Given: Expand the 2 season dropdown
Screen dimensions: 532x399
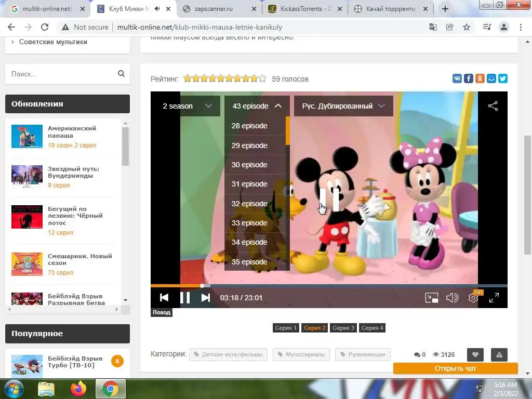Looking at the screenshot, I should pos(188,106).
